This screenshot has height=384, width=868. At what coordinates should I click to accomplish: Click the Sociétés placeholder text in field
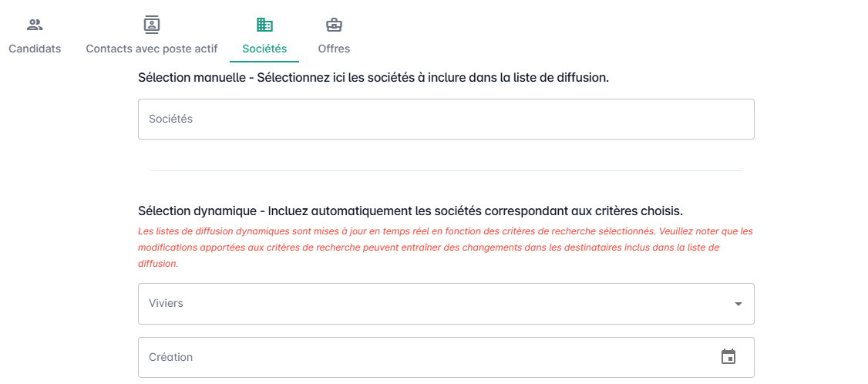pyautogui.click(x=170, y=119)
